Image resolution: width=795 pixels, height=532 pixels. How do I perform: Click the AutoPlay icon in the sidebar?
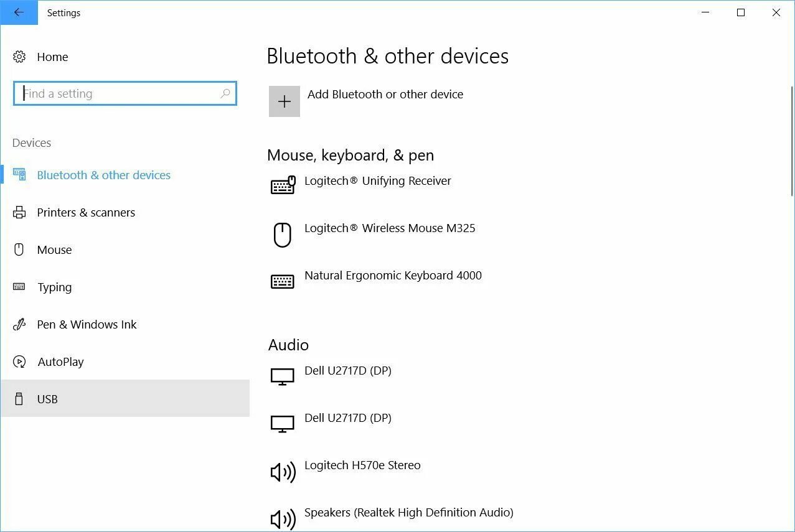[19, 362]
